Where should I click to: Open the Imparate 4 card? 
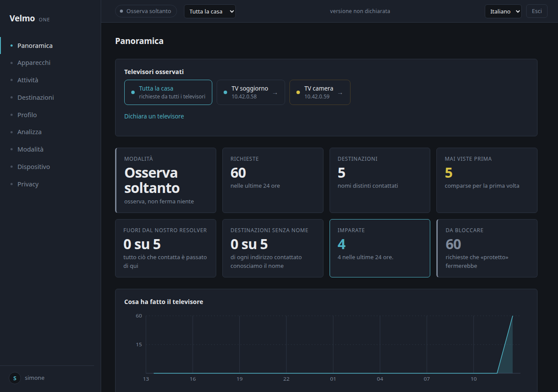(380, 248)
